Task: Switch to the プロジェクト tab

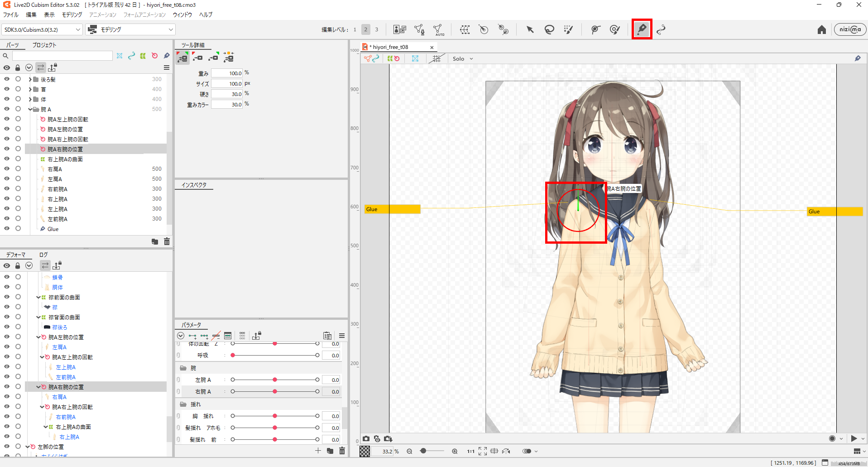Action: point(44,45)
